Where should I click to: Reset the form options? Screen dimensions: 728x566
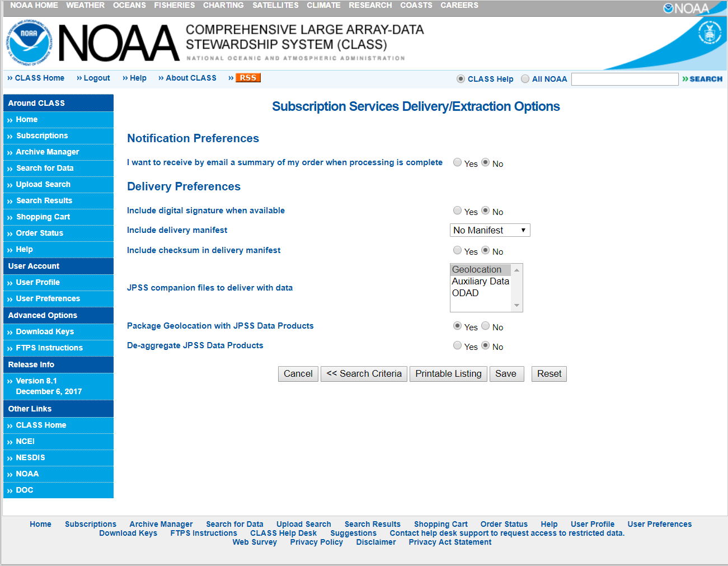[x=549, y=374]
